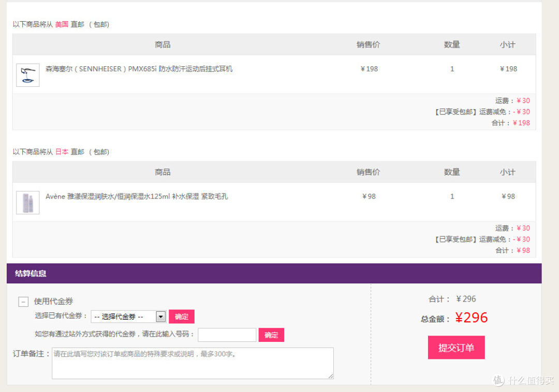Confirm the selected voucher with 确定 button
Screen dimensions: 559x392
tap(182, 316)
